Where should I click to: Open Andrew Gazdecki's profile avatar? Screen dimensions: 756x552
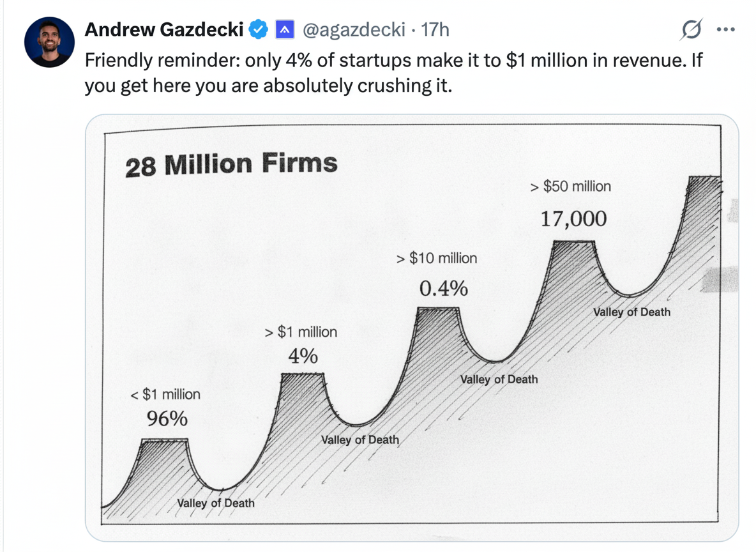[49, 43]
